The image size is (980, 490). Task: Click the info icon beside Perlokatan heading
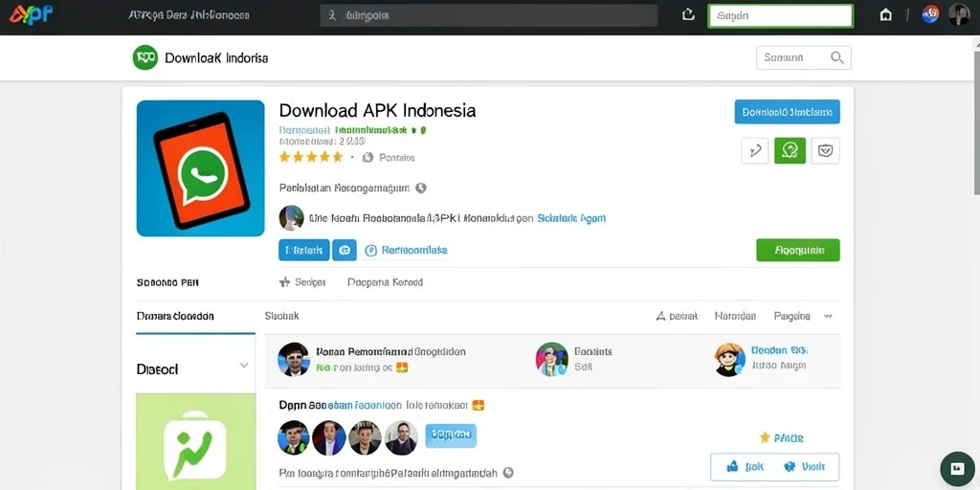coord(421,188)
